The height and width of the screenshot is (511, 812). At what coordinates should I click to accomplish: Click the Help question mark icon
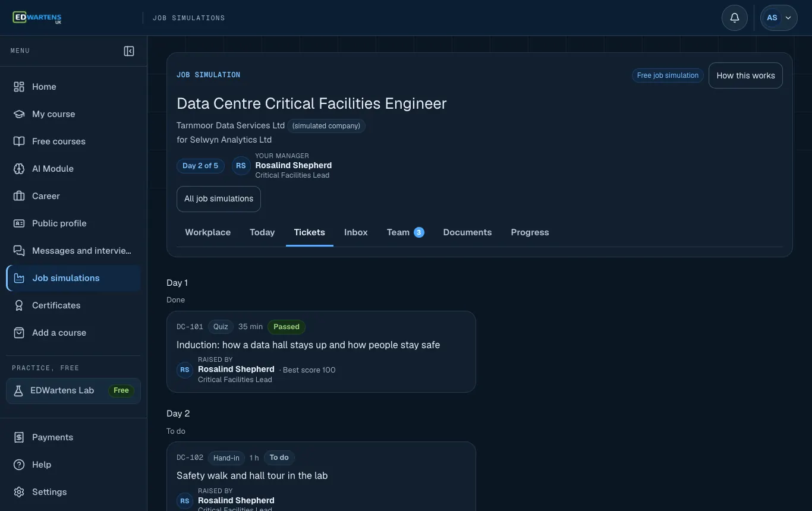click(19, 465)
